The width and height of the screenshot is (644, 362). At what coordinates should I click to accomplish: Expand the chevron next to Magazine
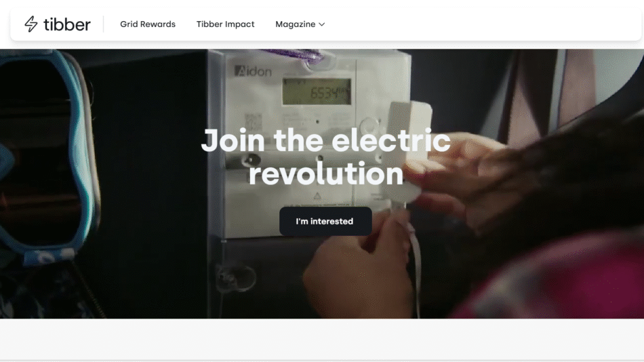click(322, 24)
